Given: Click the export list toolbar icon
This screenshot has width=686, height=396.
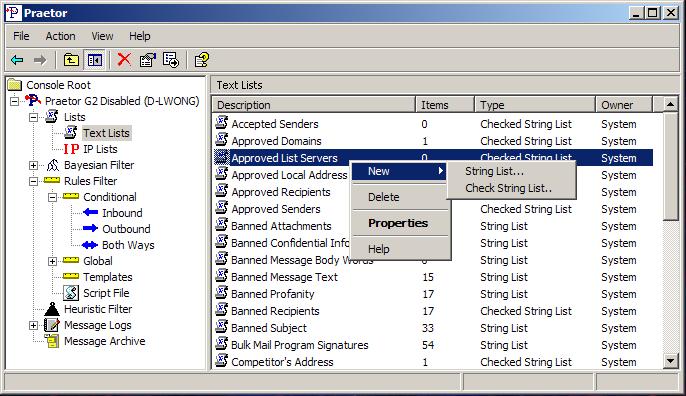Looking at the screenshot, I should tap(171, 60).
